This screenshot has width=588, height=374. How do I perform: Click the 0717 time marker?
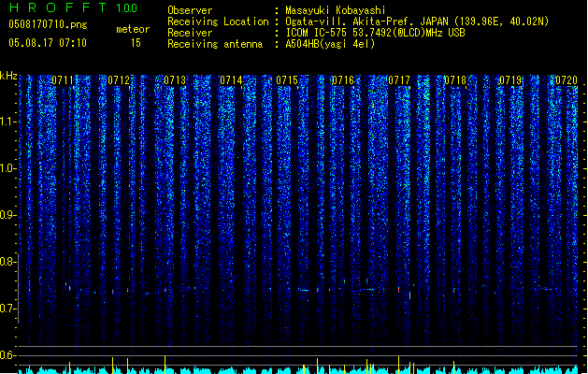tap(399, 80)
